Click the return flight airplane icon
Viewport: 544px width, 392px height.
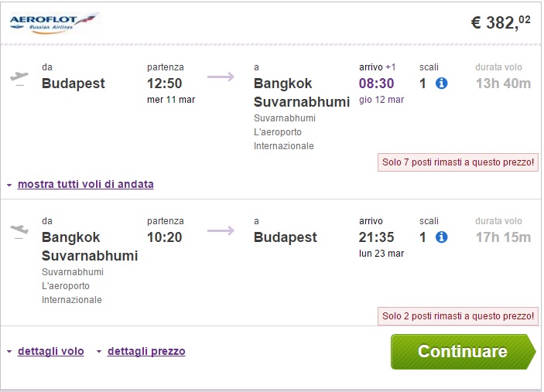19,231
